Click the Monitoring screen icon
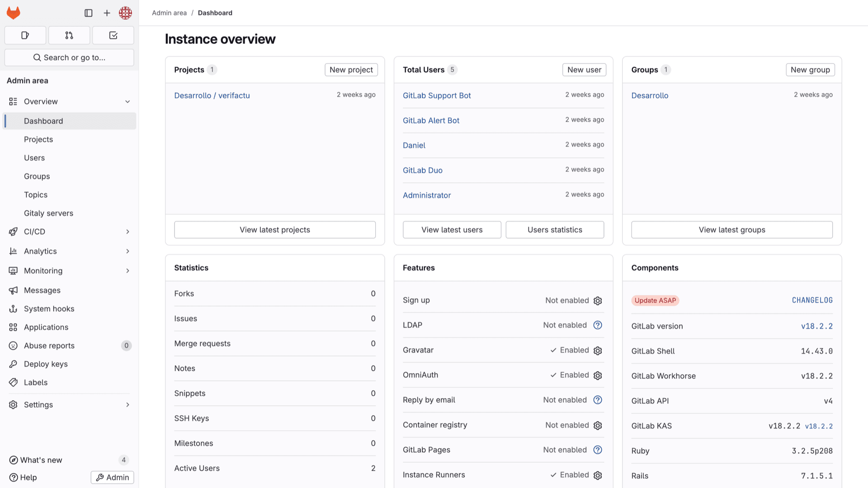The image size is (868, 488). coord(13,270)
